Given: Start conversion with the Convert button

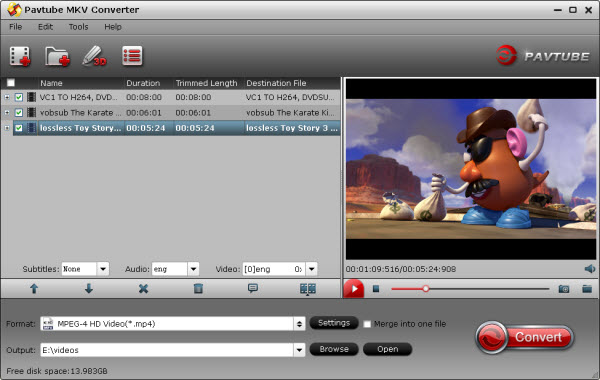Looking at the screenshot, I should (x=525, y=337).
